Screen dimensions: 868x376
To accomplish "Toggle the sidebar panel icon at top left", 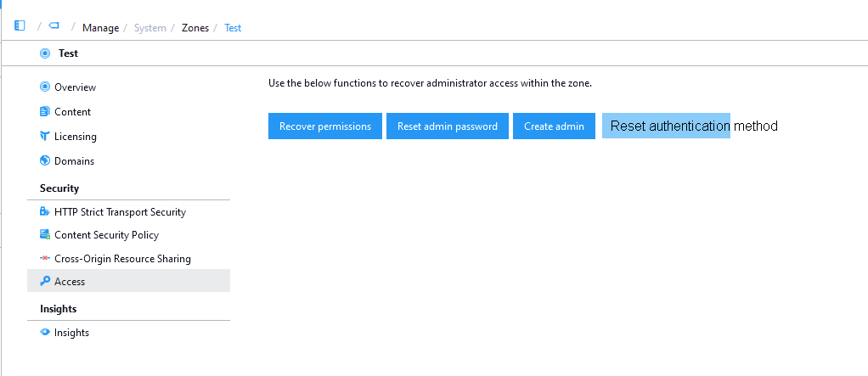I will click(20, 26).
